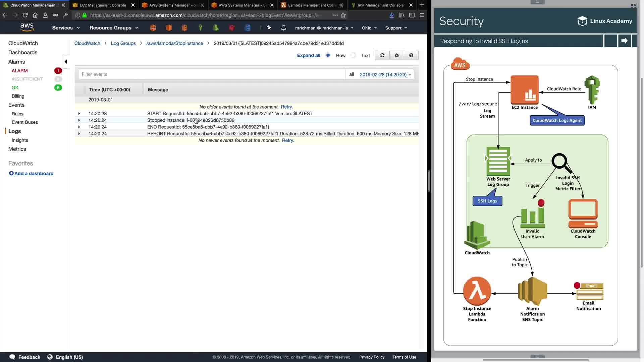Click the browser reload page icon

coord(25,15)
